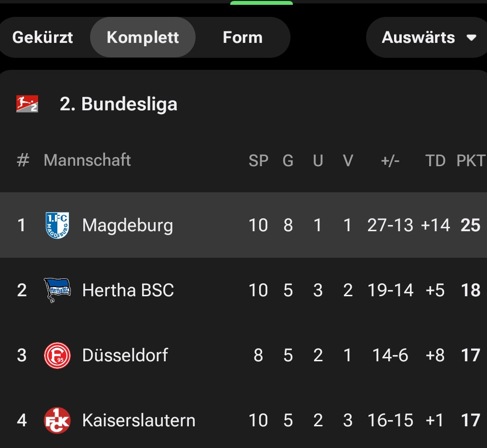Tap the Hertha BSC flag crest
This screenshot has width=487, height=448.
coord(57,290)
